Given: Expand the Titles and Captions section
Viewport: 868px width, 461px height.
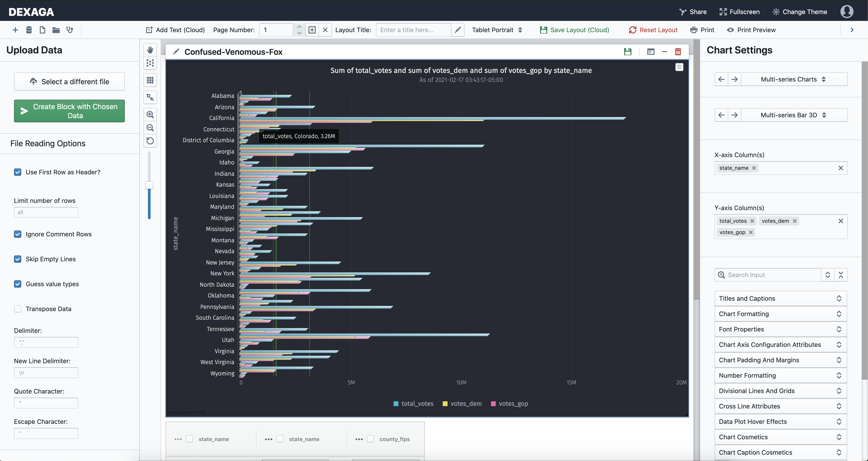Looking at the screenshot, I should pyautogui.click(x=780, y=298).
